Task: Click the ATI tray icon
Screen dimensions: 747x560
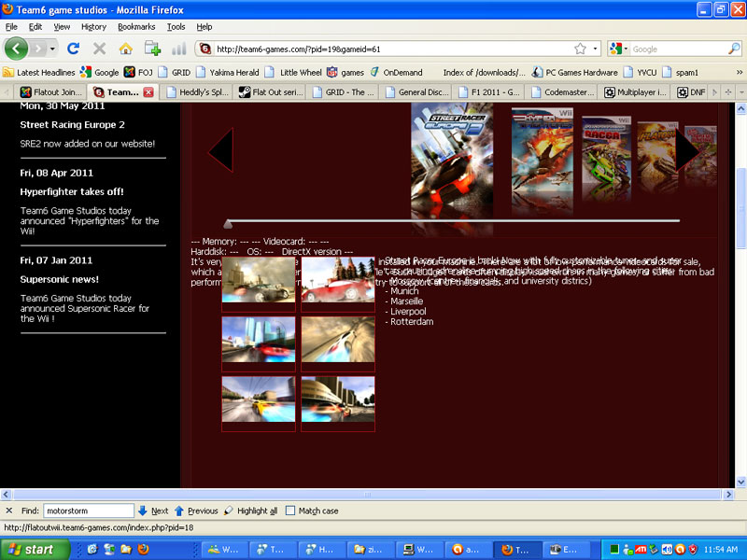Action: pos(641,550)
